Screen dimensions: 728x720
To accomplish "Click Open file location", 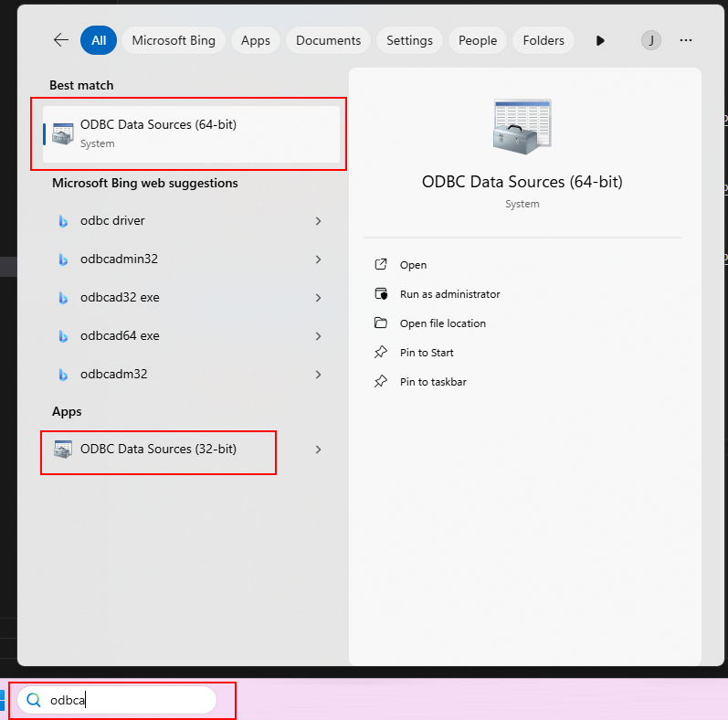I will (442, 323).
